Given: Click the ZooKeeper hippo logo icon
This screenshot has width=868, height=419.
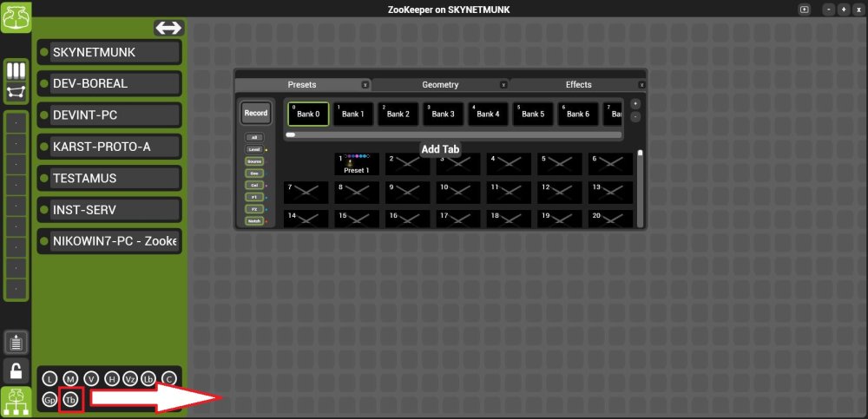Looking at the screenshot, I should 16,17.
